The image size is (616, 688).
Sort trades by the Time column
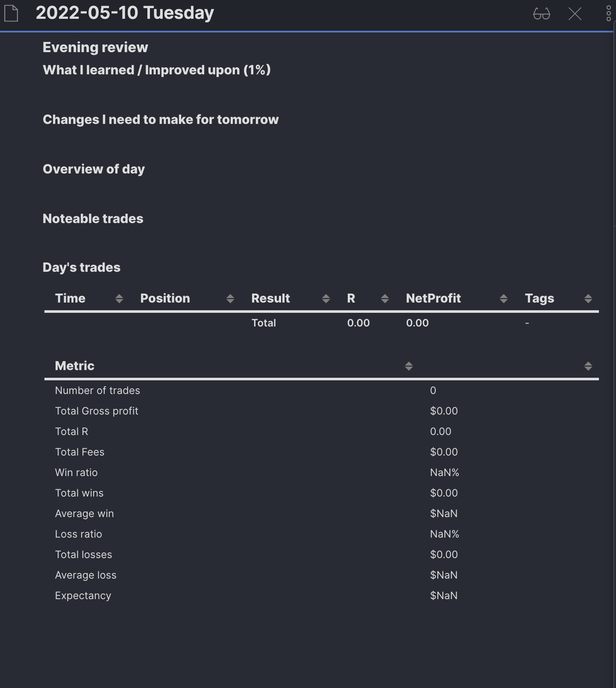point(119,298)
